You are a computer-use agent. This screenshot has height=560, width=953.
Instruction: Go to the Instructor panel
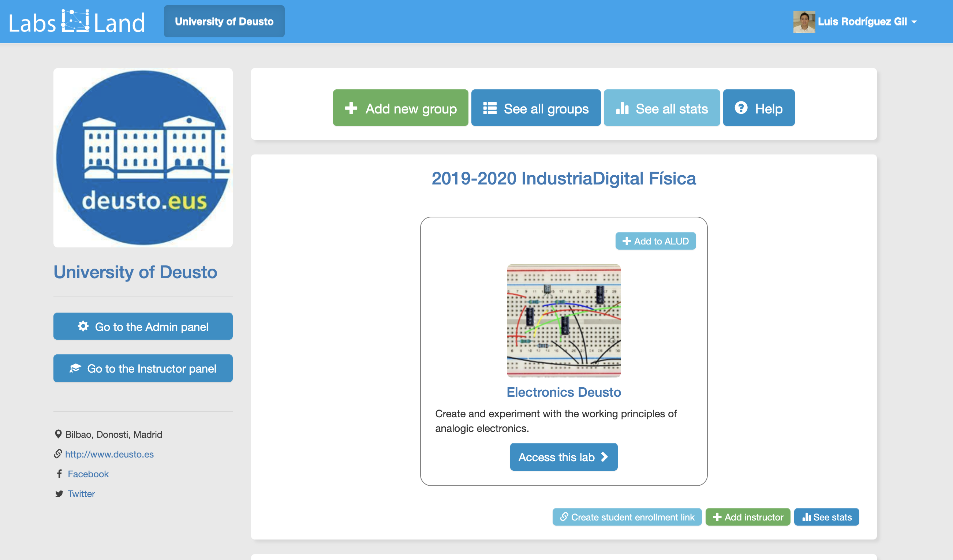click(143, 368)
